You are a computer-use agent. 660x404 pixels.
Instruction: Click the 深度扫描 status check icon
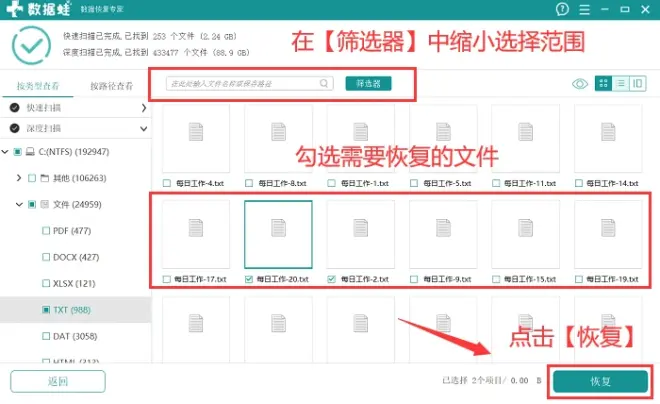coord(15,128)
